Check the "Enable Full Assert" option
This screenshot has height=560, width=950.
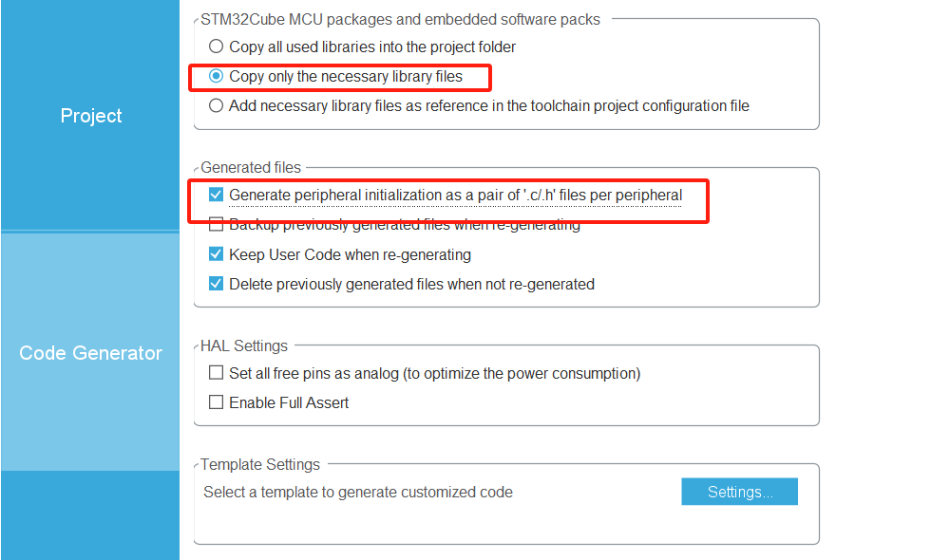click(216, 402)
